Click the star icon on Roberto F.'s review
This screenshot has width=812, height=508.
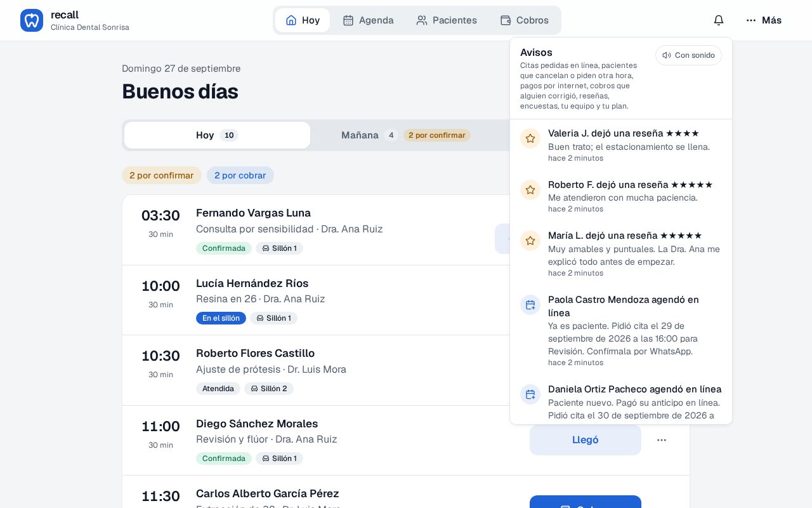click(530, 189)
